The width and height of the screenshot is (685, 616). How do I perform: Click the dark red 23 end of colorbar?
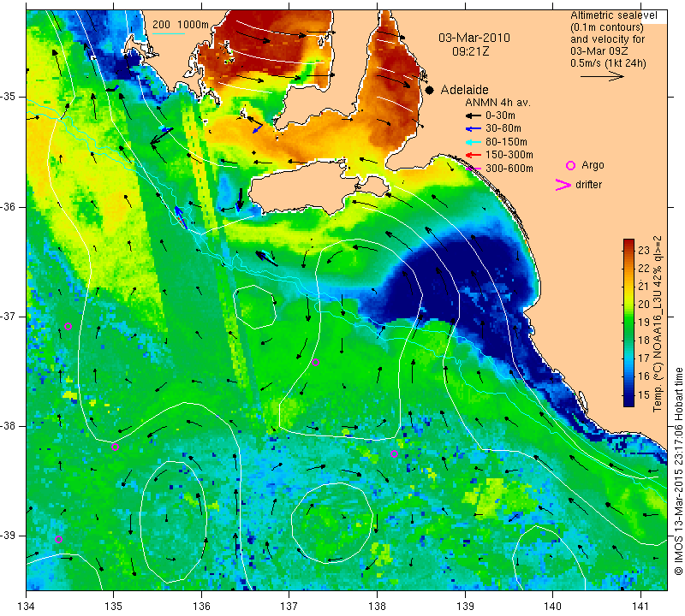628,243
